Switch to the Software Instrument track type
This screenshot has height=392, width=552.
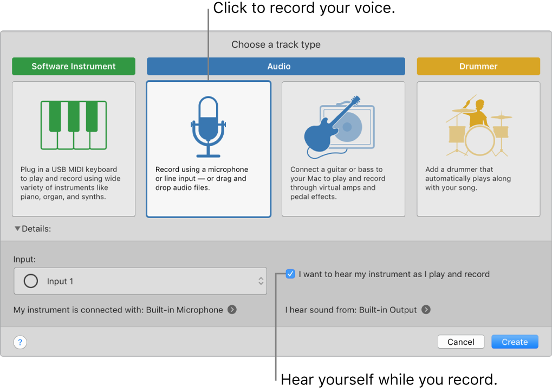[73, 66]
